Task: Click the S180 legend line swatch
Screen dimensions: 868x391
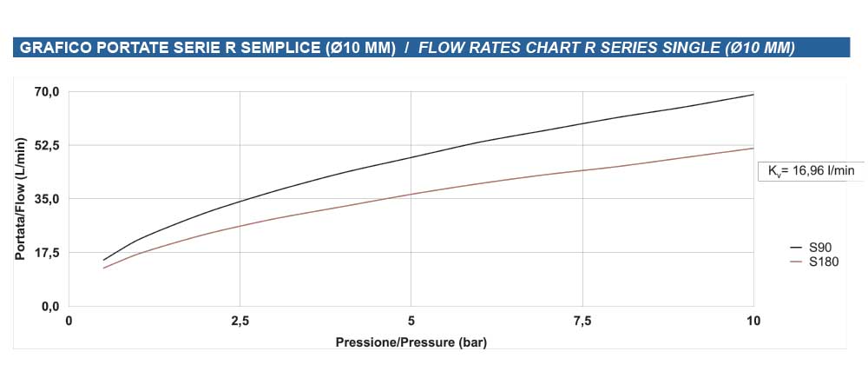Action: click(x=796, y=262)
